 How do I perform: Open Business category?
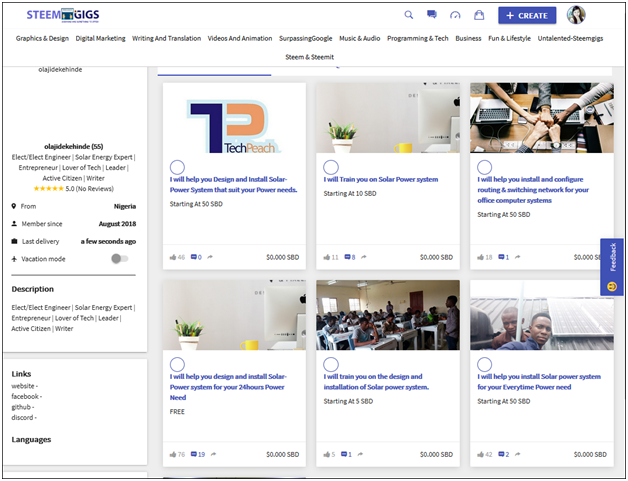(x=468, y=38)
